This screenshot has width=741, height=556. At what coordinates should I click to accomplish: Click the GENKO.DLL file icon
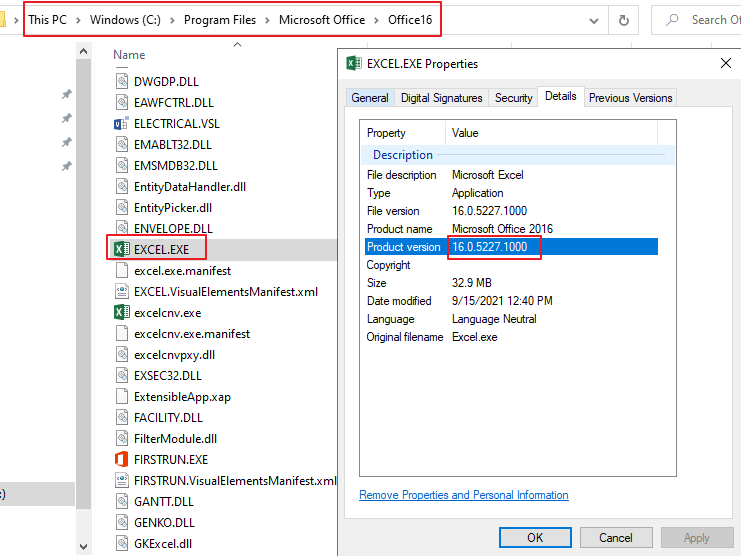pos(122,522)
